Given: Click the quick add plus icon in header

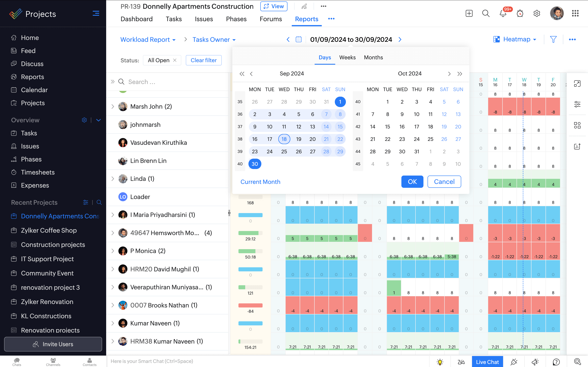Looking at the screenshot, I should coord(469,14).
